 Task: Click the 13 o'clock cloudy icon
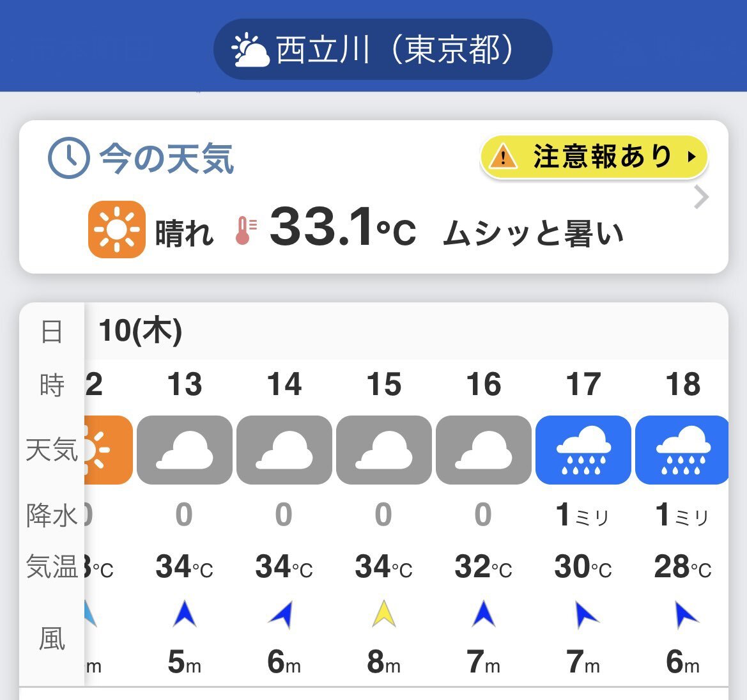[185, 450]
